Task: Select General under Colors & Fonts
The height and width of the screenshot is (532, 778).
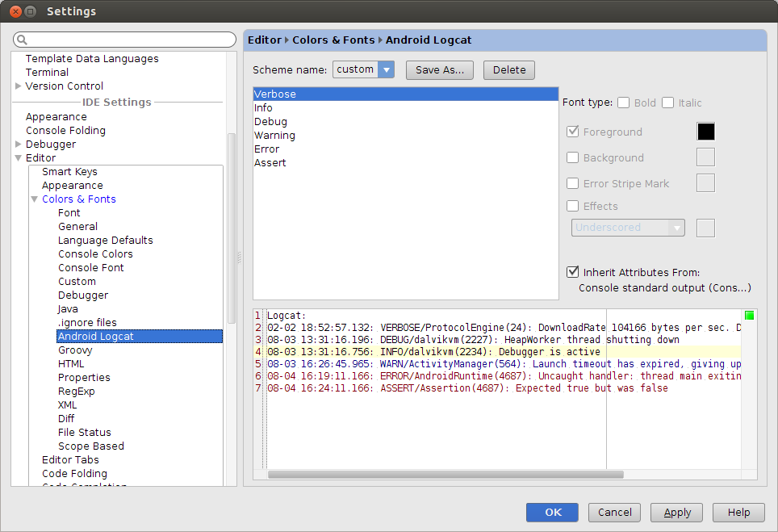Action: click(77, 226)
